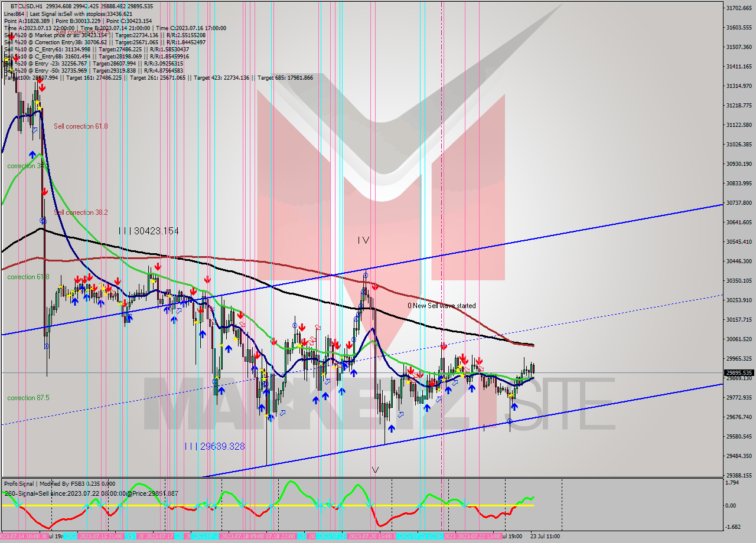Select the 'Sell correction 61.8' label
Image resolution: width=756 pixels, height=543 pixels.
point(82,126)
